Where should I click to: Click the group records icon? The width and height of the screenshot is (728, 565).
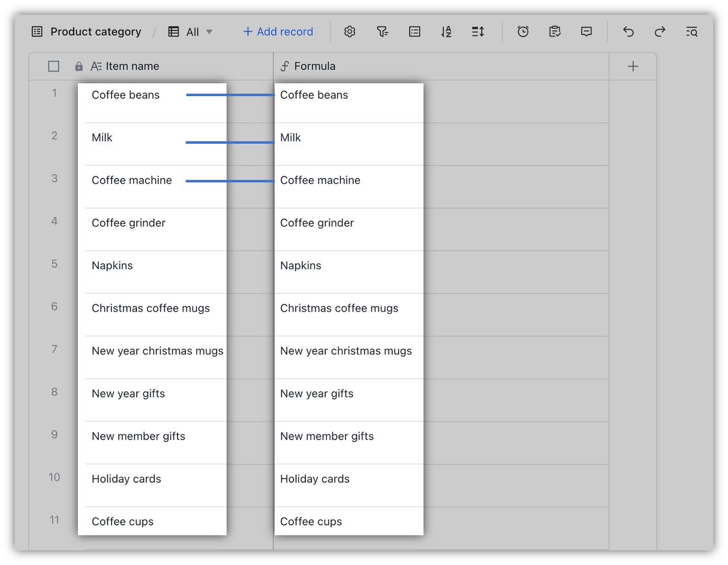[415, 32]
